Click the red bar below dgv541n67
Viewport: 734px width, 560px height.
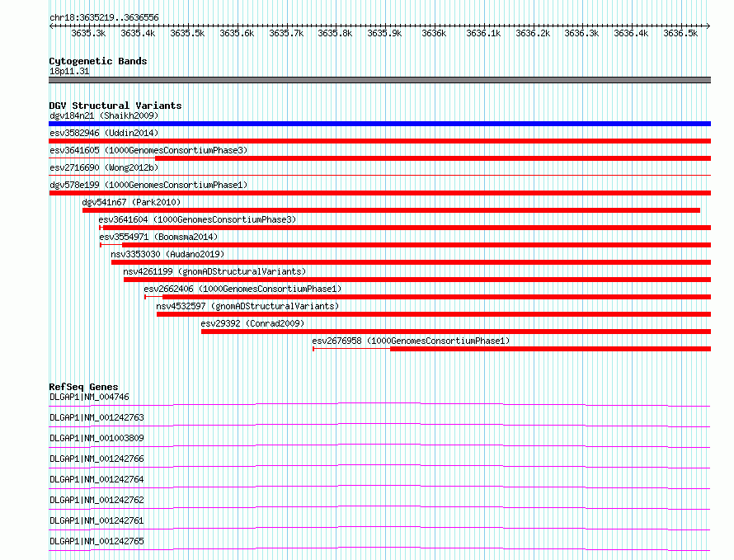click(x=392, y=210)
